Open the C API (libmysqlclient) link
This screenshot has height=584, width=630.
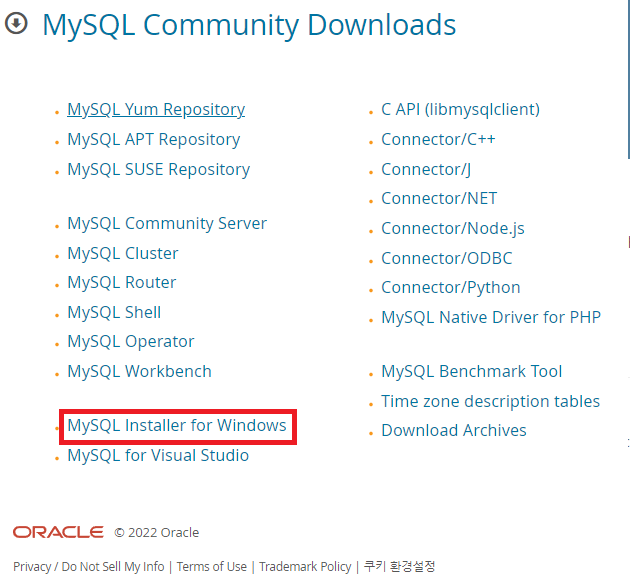click(460, 109)
